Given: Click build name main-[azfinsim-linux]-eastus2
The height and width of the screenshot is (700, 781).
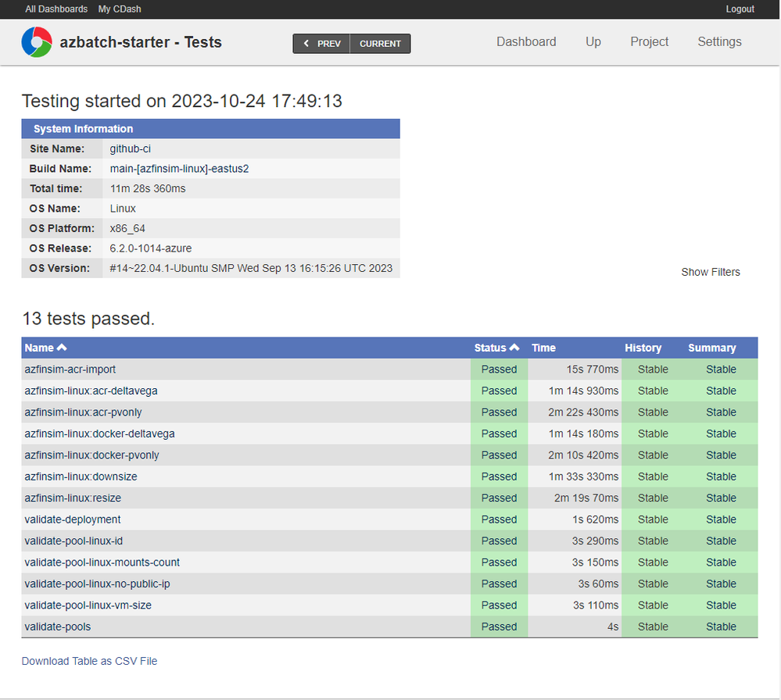Looking at the screenshot, I should coord(179,169).
